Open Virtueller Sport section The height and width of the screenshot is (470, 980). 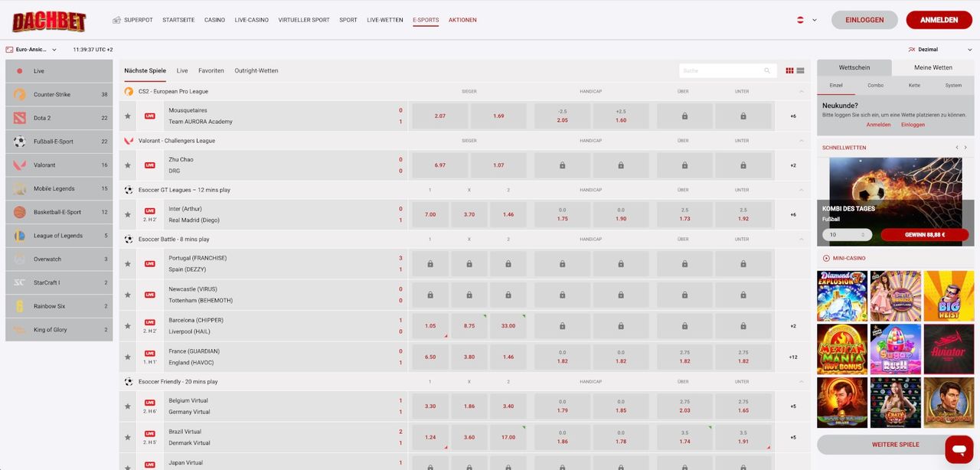[x=304, y=20]
